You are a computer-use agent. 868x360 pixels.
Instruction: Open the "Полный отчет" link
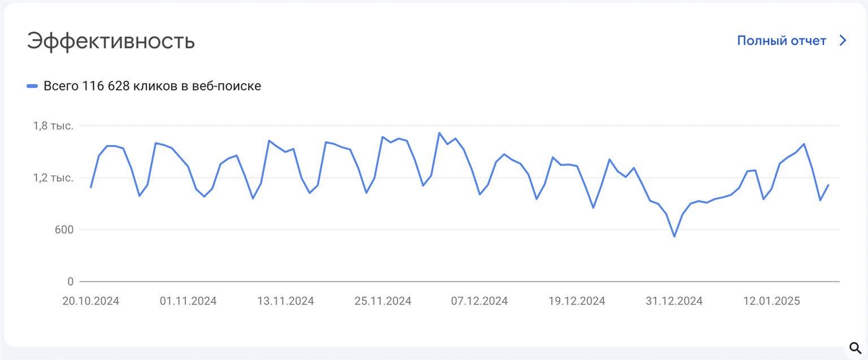coord(782,41)
